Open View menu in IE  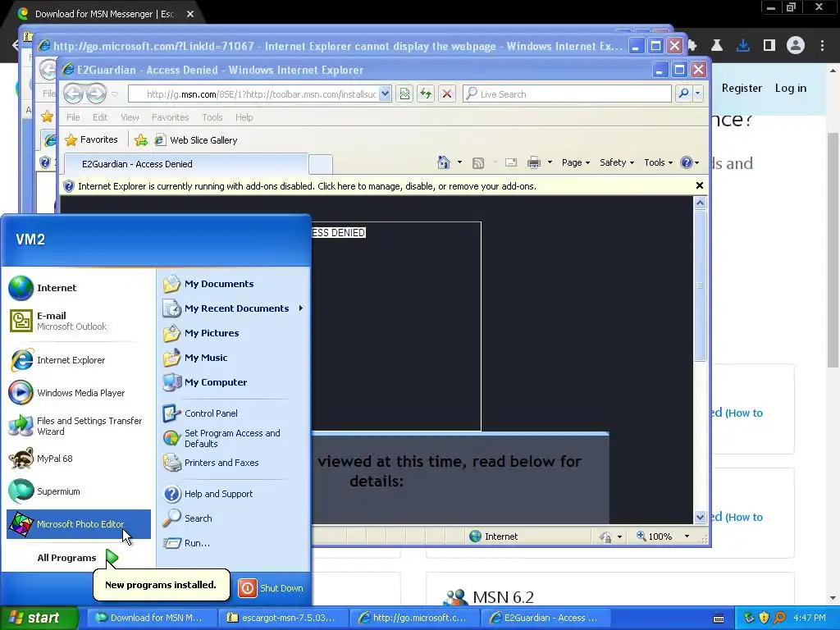coord(130,117)
